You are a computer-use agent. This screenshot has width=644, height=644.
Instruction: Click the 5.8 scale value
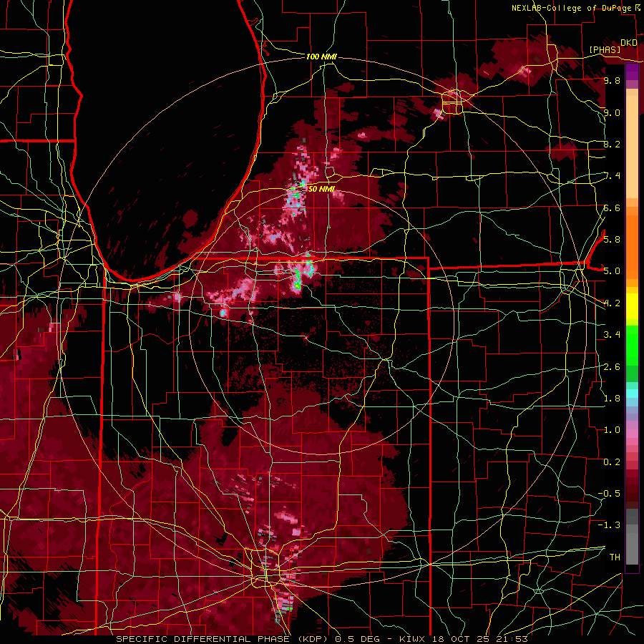pos(612,240)
